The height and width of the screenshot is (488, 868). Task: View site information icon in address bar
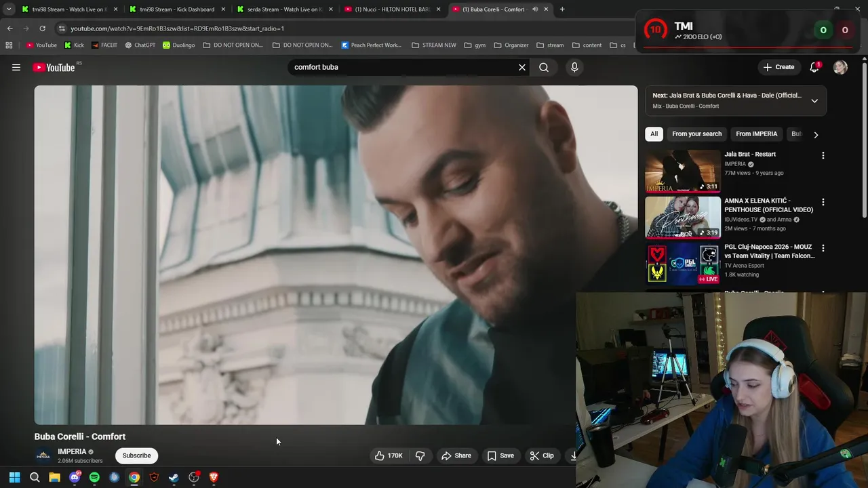click(62, 28)
